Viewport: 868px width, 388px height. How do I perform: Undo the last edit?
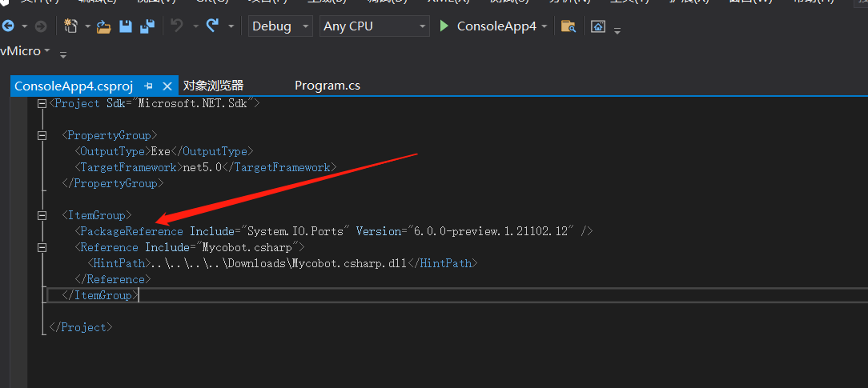[x=177, y=26]
